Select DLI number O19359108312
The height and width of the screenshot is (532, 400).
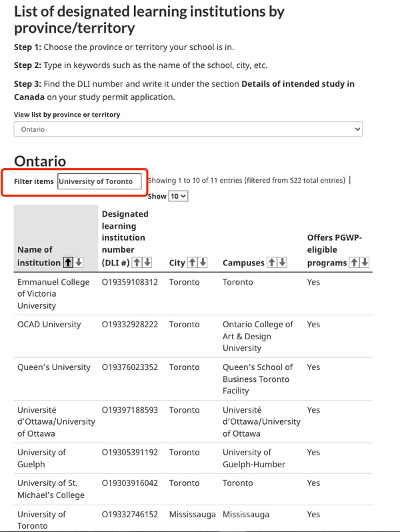point(130,282)
